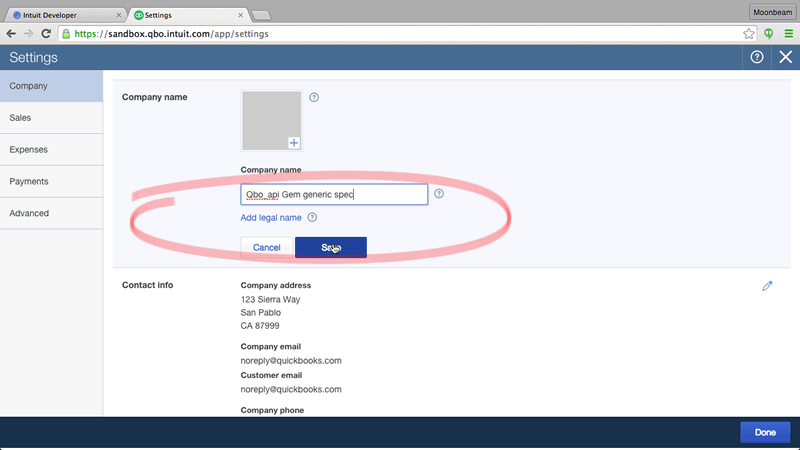Switch to the Intuit Developer tab
This screenshot has height=450, width=800.
(x=66, y=15)
